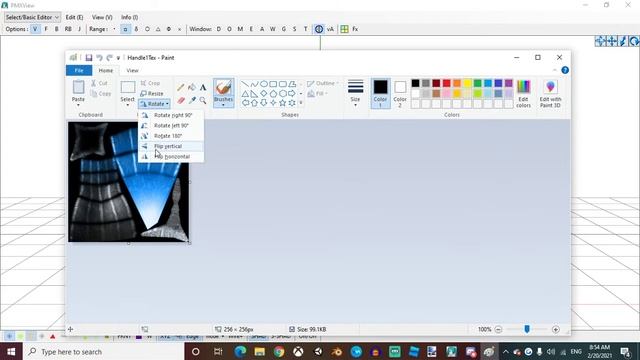Viewport: 640px width, 360px height.
Task: Click the texture image on Paint canvas
Action: [x=128, y=182]
